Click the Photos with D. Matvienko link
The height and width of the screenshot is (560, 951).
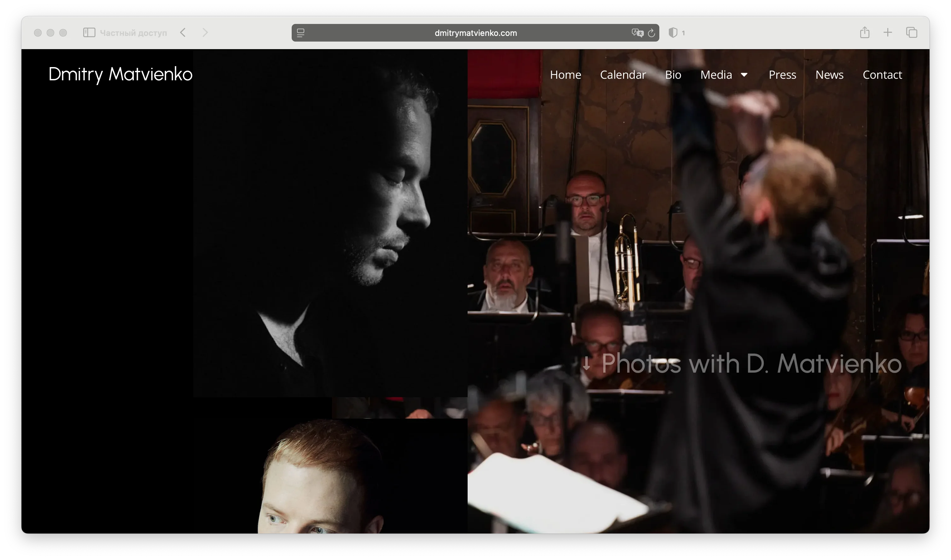[x=742, y=363]
